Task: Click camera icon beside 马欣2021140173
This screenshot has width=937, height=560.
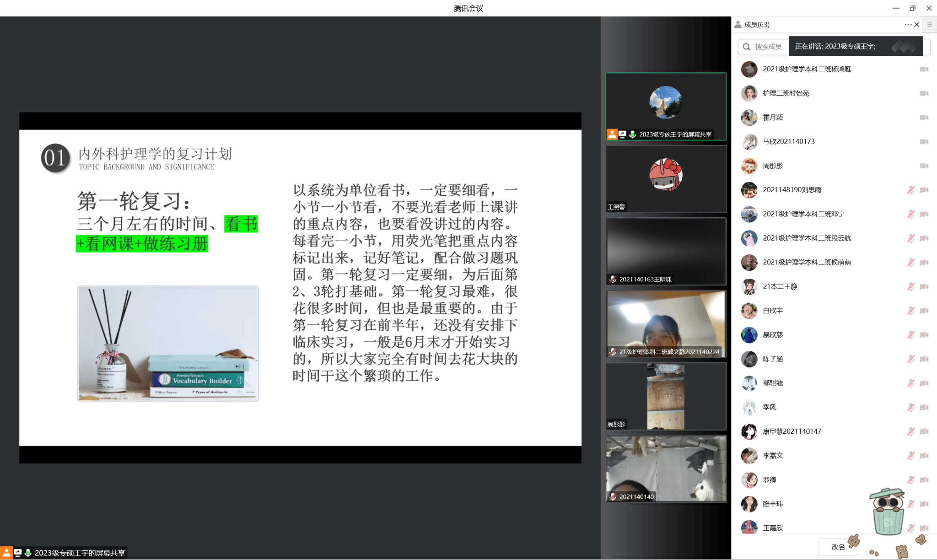Action: pyautogui.click(x=924, y=142)
